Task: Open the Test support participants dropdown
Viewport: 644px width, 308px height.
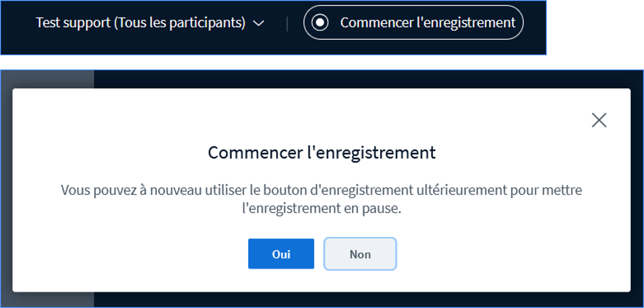Action: 150,23
